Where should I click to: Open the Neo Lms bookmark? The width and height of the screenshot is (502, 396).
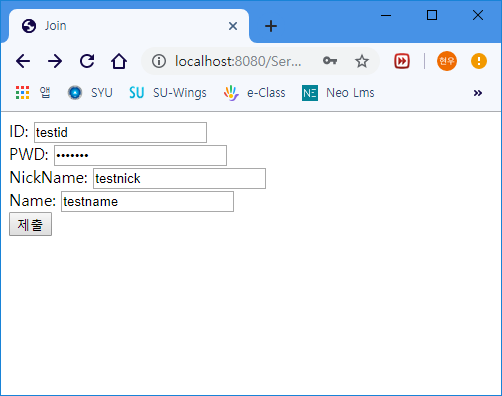tap(338, 93)
